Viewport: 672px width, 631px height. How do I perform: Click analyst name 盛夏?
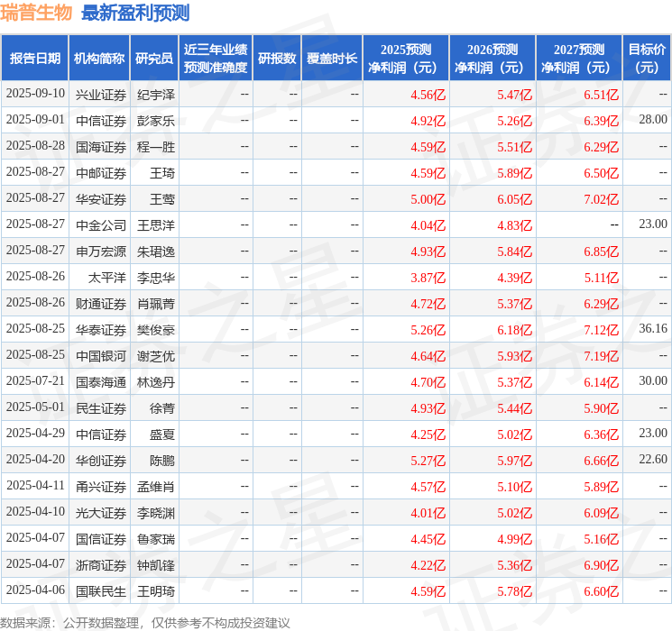(162, 434)
